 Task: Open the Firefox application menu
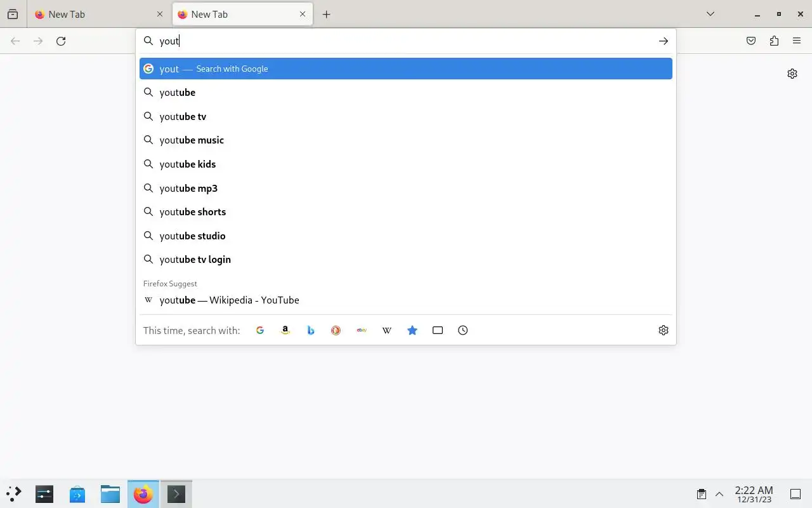797,41
